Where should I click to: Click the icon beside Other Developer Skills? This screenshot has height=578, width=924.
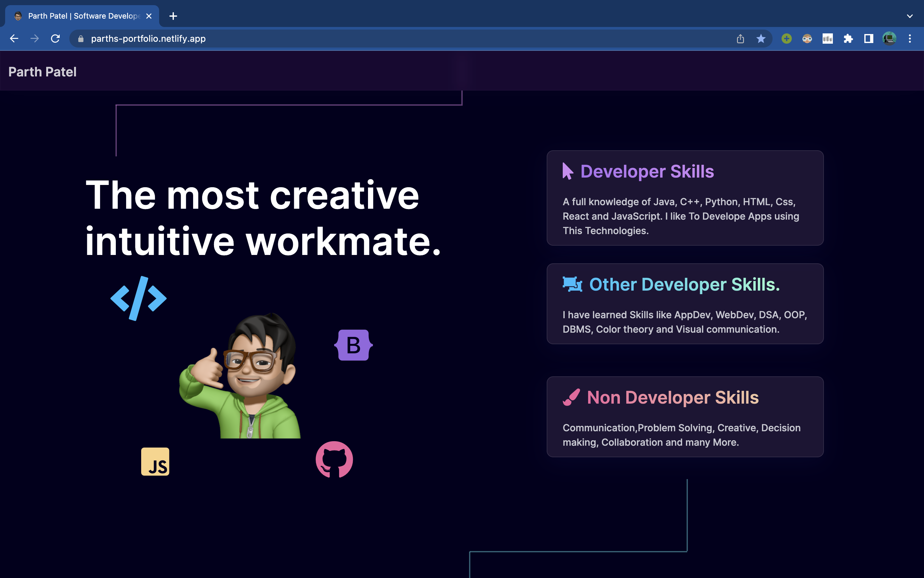[572, 284]
